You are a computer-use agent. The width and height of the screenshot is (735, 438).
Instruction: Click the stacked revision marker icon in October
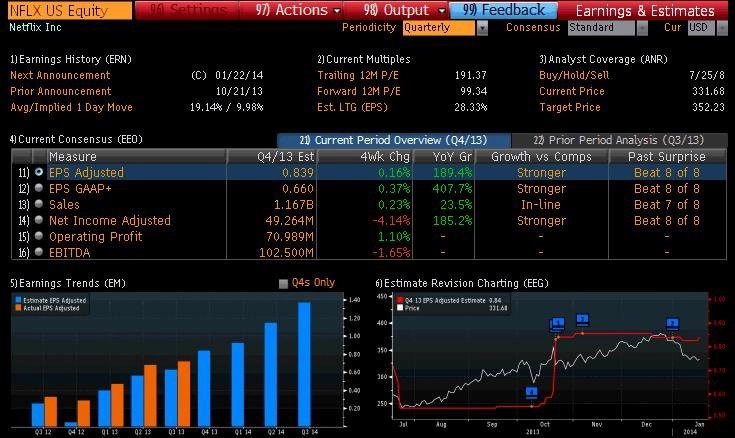[x=557, y=324]
